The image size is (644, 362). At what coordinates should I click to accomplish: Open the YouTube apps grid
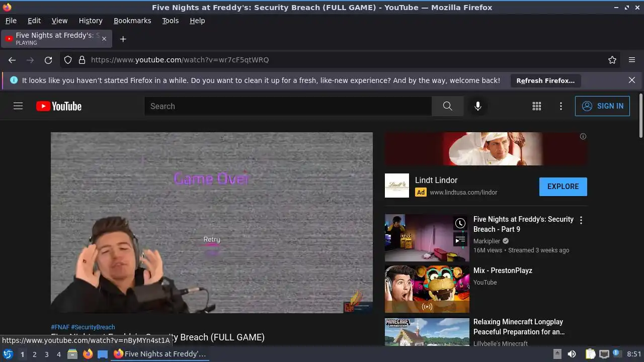click(537, 106)
